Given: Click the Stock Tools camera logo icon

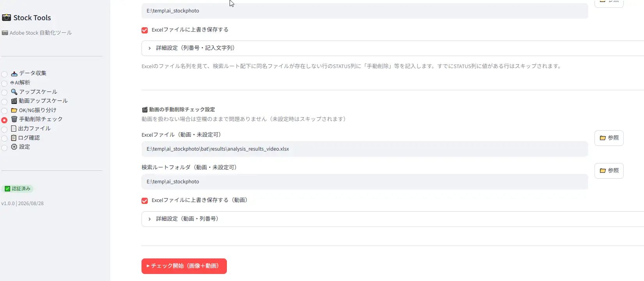Looking at the screenshot, I should pyautogui.click(x=6, y=18).
